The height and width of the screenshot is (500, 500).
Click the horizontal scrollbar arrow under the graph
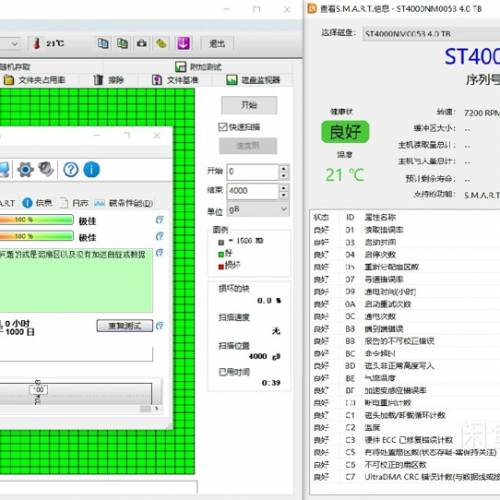pos(156,408)
